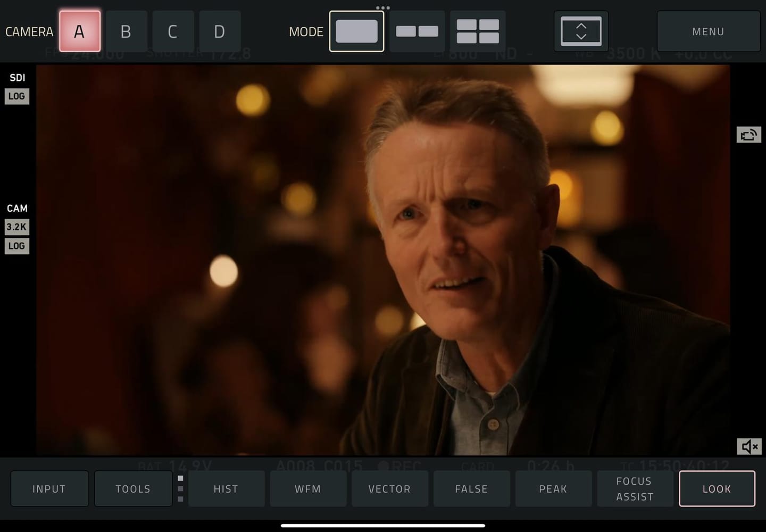Viewport: 766px width, 532px height.
Task: Unmute audio with speaker icon
Action: [x=748, y=446]
